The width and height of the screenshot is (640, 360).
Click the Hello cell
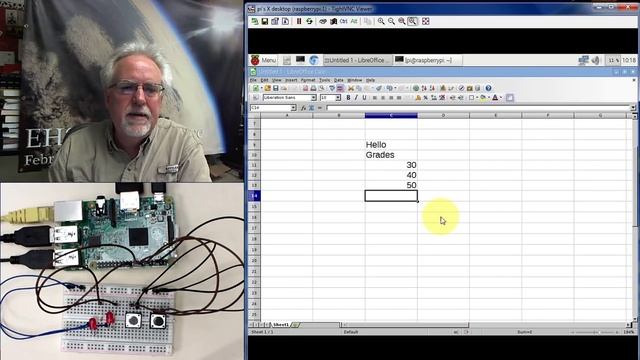[391, 144]
